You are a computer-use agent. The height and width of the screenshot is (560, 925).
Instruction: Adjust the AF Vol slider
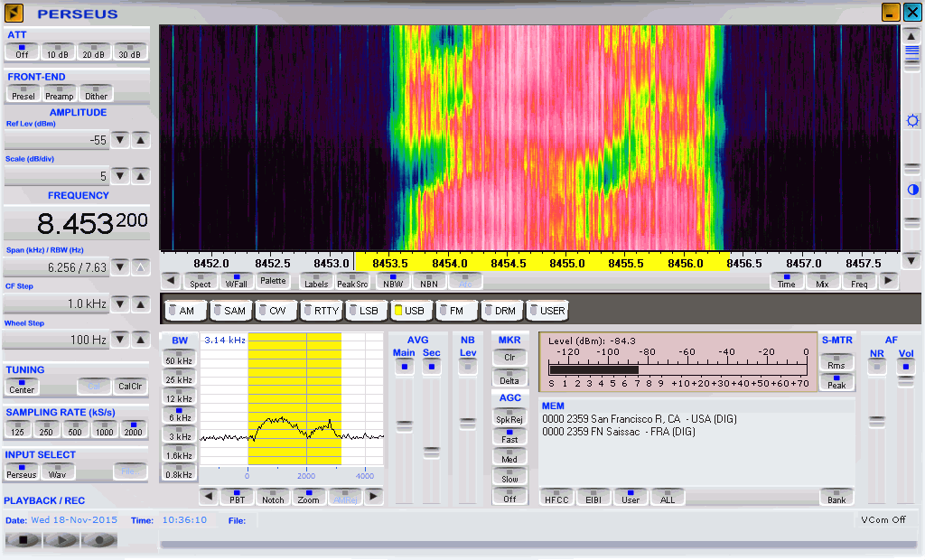[x=906, y=382]
